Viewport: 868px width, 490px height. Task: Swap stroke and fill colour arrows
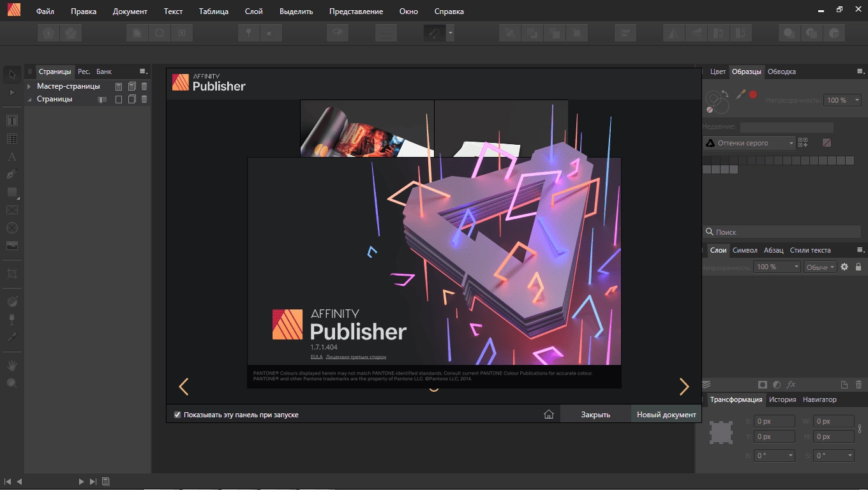[724, 94]
